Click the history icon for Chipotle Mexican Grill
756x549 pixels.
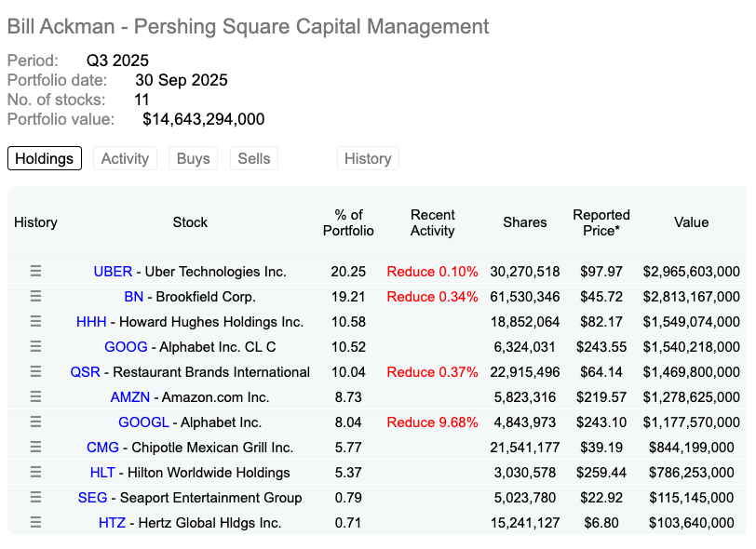pos(35,447)
